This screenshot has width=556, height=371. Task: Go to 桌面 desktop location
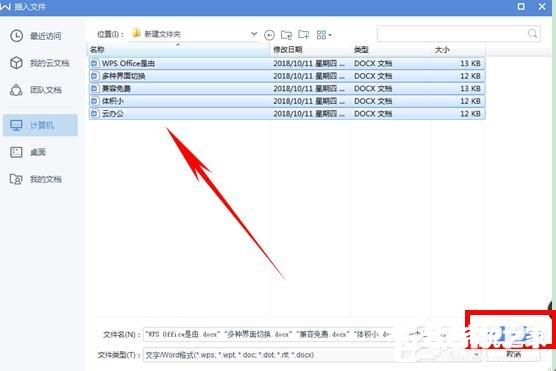pos(28,152)
